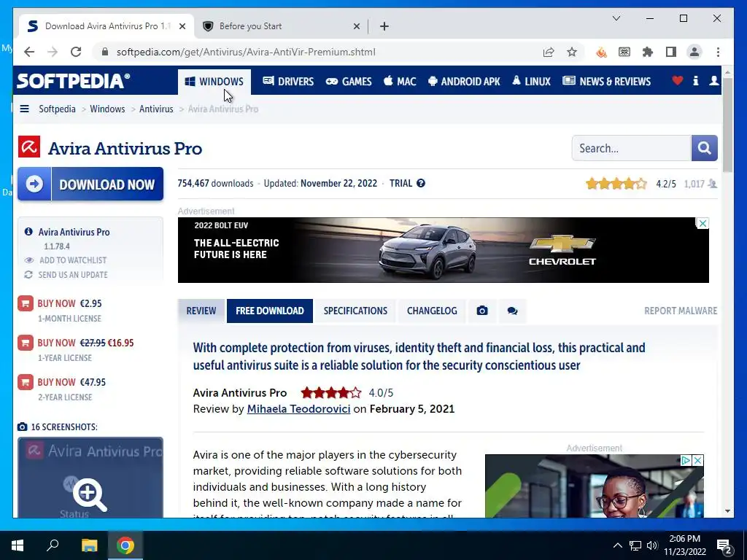Viewport: 747px width, 560px height.
Task: Click the AdChoices triangle on lower ad
Action: click(686, 461)
